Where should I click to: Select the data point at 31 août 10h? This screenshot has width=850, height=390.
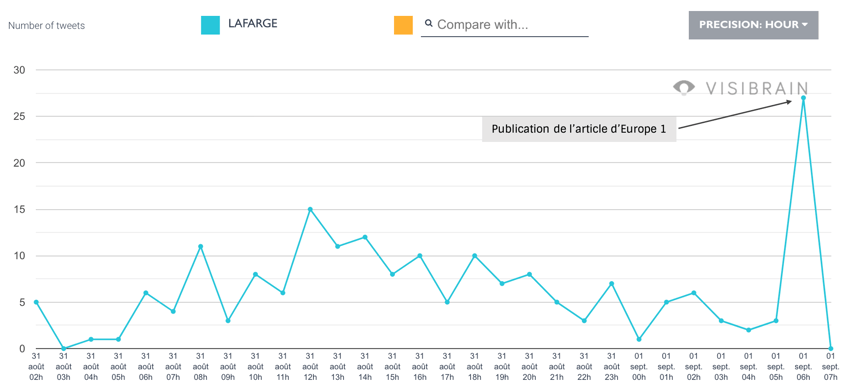click(x=255, y=274)
